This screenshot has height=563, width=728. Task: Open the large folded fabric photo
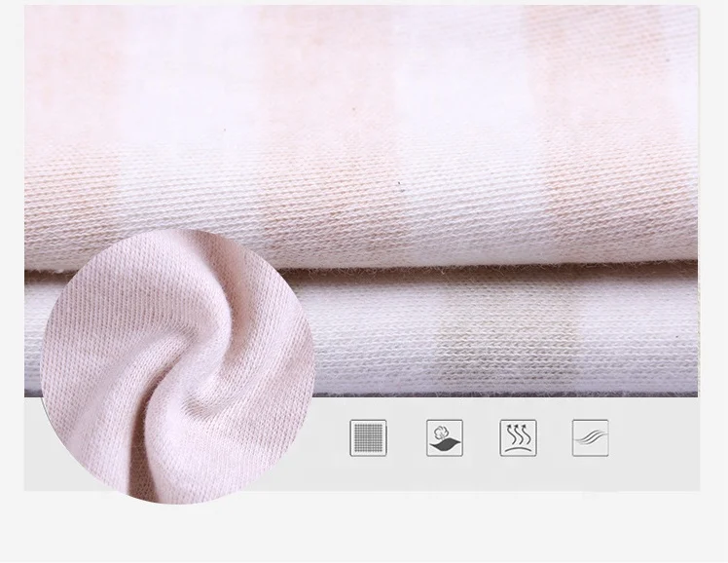[x=361, y=201]
